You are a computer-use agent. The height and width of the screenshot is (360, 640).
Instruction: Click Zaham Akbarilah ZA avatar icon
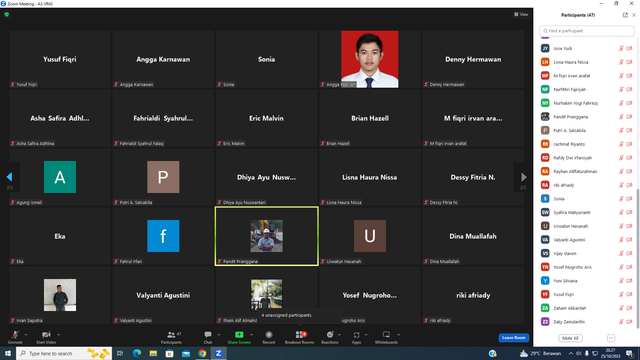coord(545,308)
